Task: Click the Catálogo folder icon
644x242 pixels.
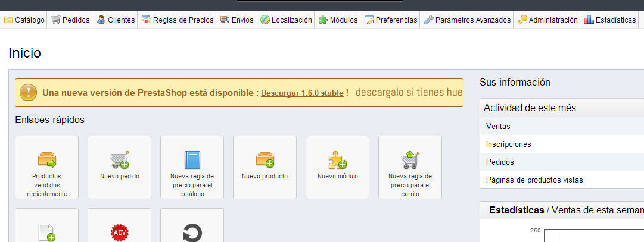Action: (x=8, y=20)
